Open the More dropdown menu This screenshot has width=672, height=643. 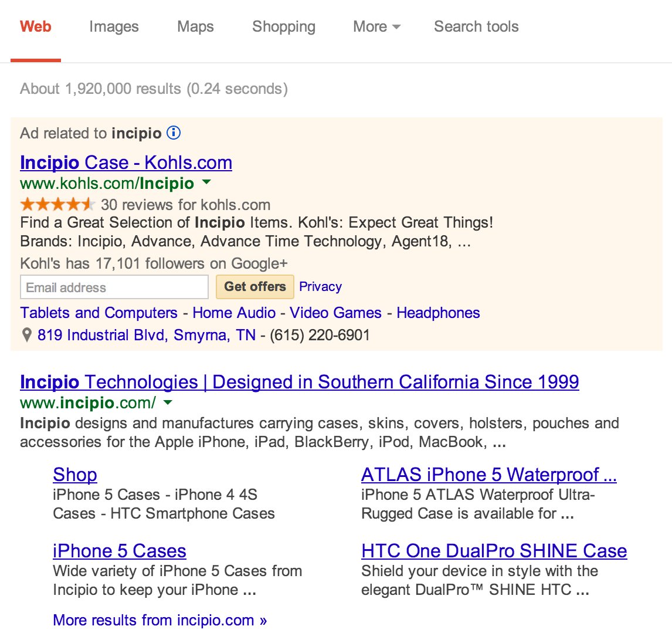point(376,26)
